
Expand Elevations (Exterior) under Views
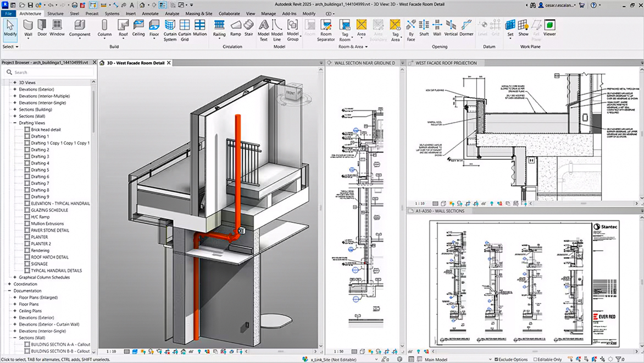click(x=15, y=89)
